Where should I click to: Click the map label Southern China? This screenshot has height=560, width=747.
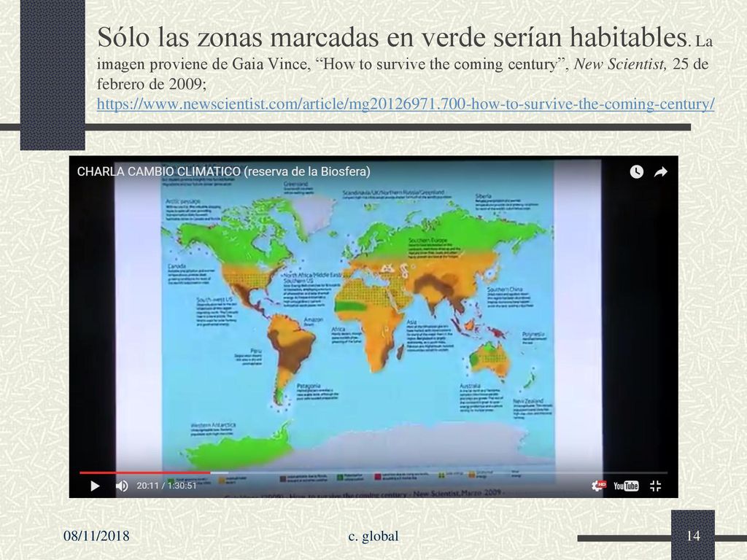pos(505,289)
